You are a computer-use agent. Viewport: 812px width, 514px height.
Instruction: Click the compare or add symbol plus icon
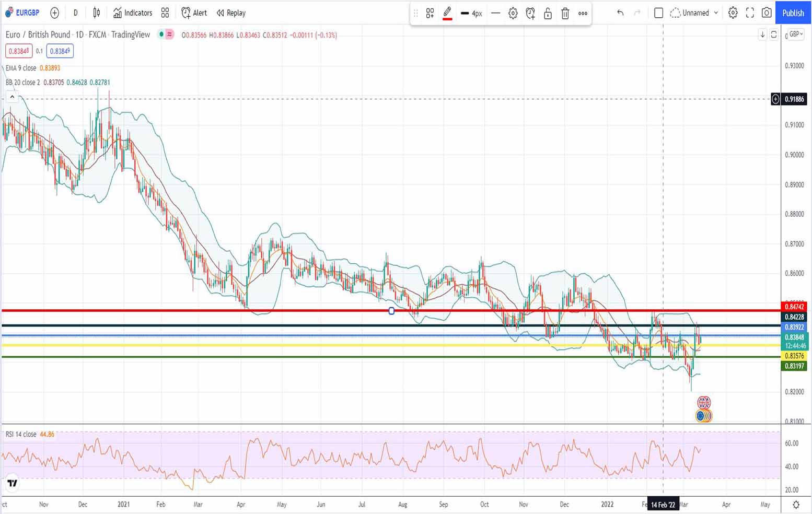tap(54, 13)
